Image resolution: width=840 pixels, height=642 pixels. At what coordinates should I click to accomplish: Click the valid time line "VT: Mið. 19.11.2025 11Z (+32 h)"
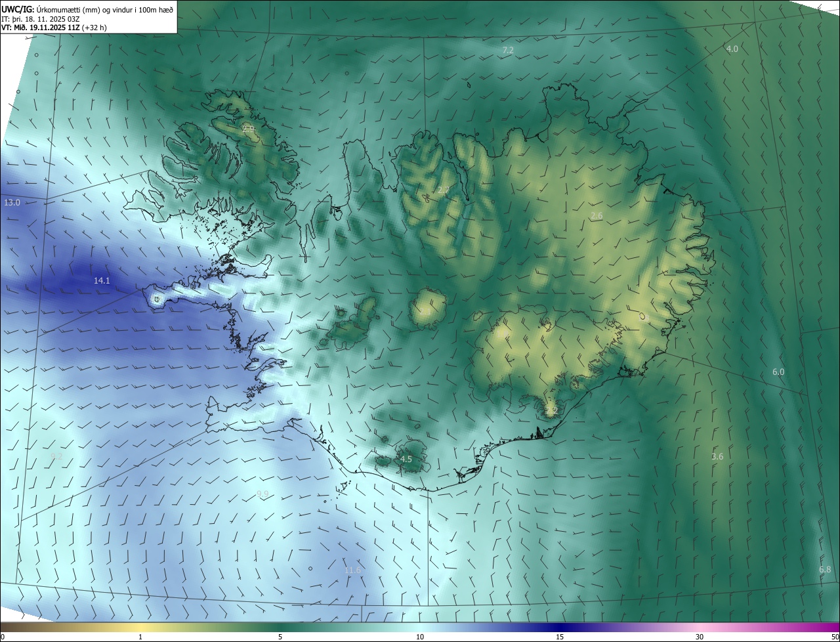(54, 28)
